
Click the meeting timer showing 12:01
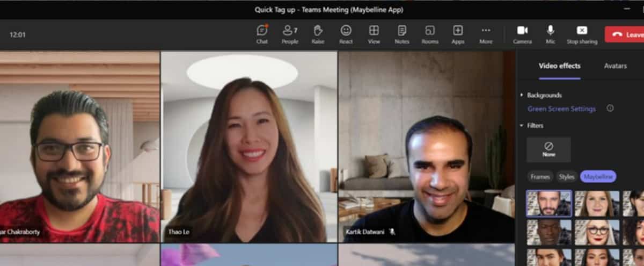point(18,34)
